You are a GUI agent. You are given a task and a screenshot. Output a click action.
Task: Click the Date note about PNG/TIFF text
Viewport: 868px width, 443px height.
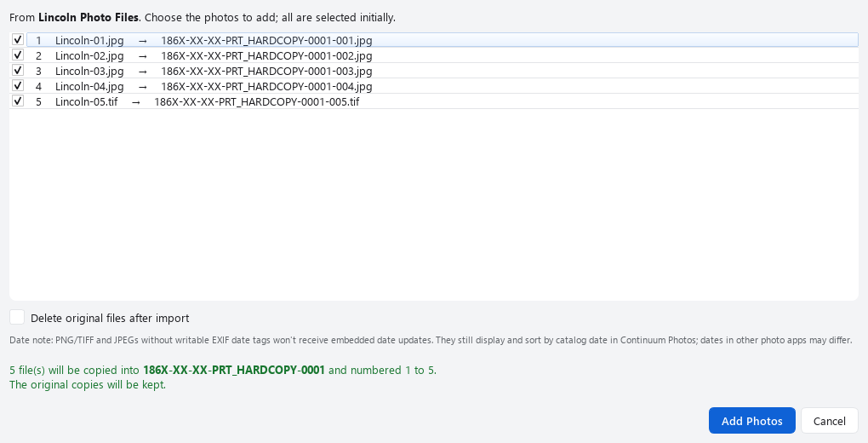431,340
